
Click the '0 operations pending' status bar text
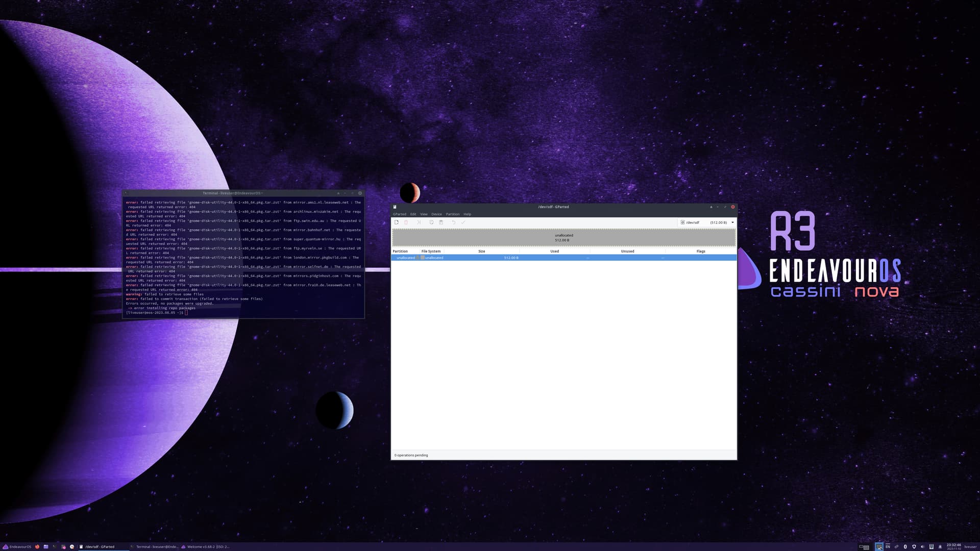coord(411,455)
